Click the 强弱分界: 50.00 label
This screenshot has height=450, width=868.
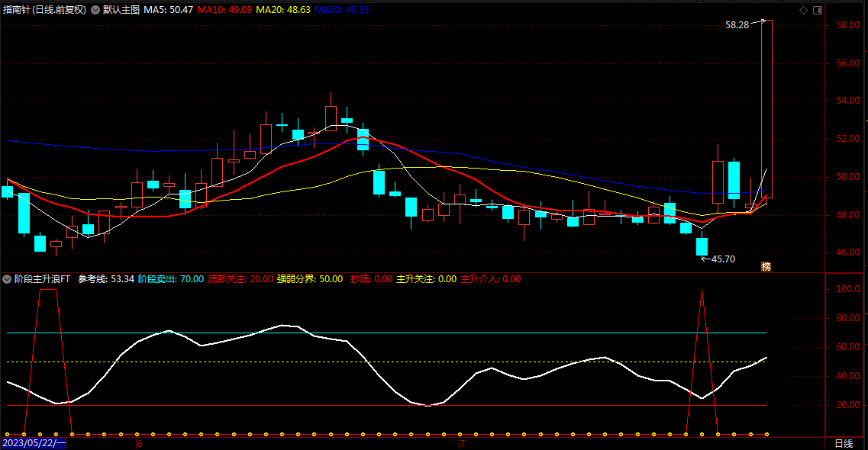pyautogui.click(x=310, y=279)
